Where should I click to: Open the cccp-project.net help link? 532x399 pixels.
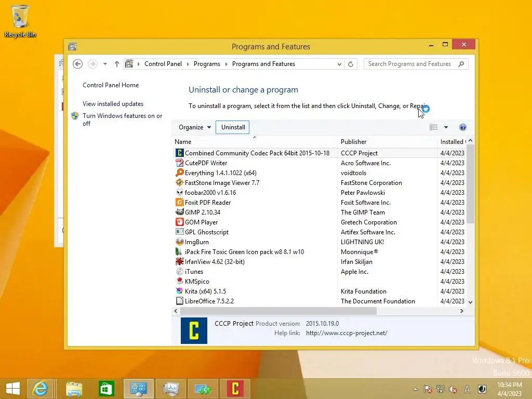click(347, 333)
